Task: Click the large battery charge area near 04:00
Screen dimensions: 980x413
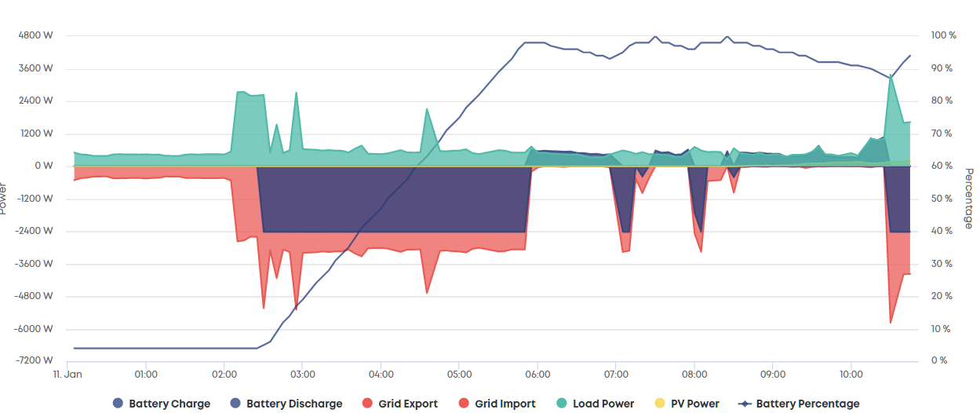Action: tap(392, 199)
